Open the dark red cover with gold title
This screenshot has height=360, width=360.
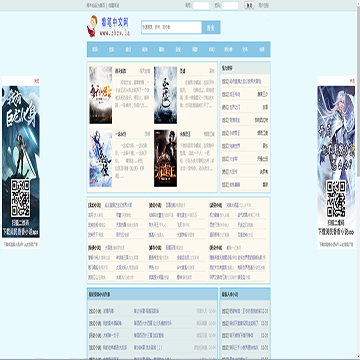coord(165,158)
